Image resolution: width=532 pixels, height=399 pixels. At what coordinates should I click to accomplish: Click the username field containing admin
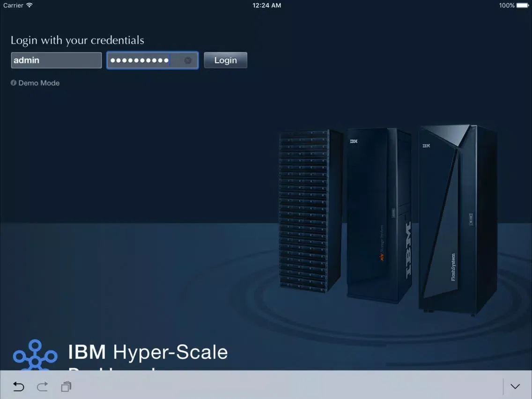56,60
